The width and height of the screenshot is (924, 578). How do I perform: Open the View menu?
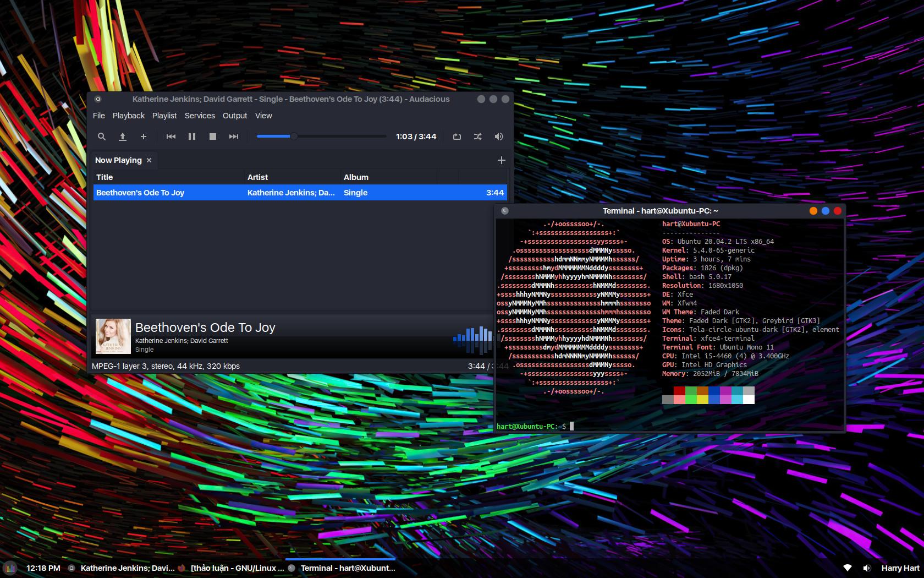(263, 116)
